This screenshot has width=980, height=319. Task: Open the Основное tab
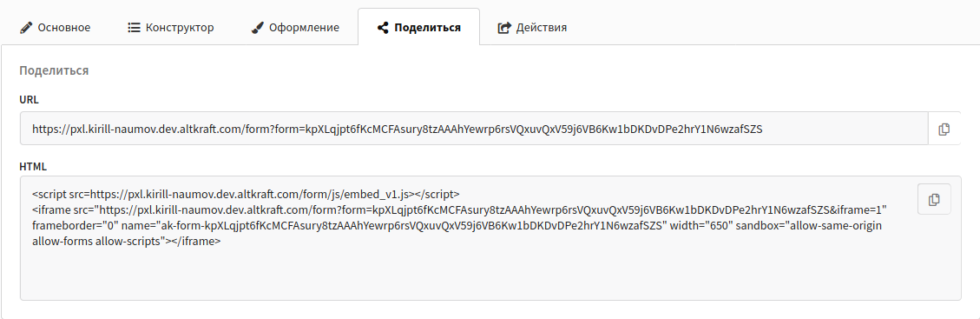(x=55, y=28)
